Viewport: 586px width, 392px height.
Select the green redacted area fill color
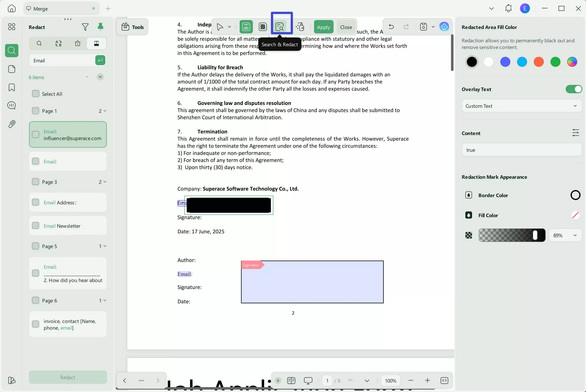click(x=556, y=62)
